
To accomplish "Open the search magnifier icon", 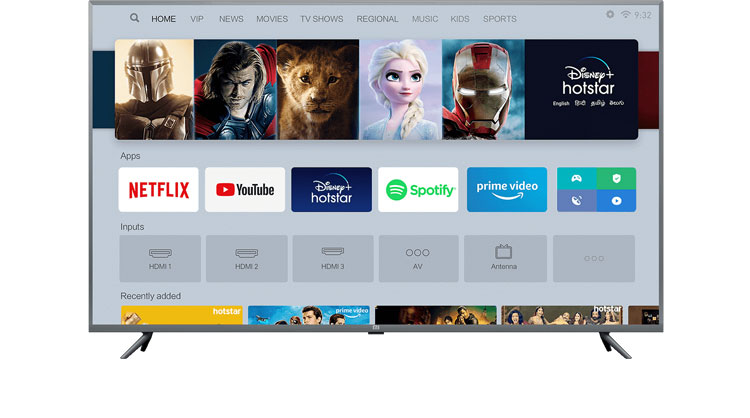I will click(134, 18).
